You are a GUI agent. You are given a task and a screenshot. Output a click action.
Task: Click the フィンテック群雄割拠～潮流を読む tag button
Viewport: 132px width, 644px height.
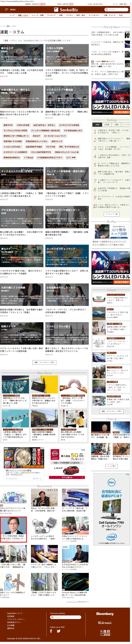pos(45,131)
